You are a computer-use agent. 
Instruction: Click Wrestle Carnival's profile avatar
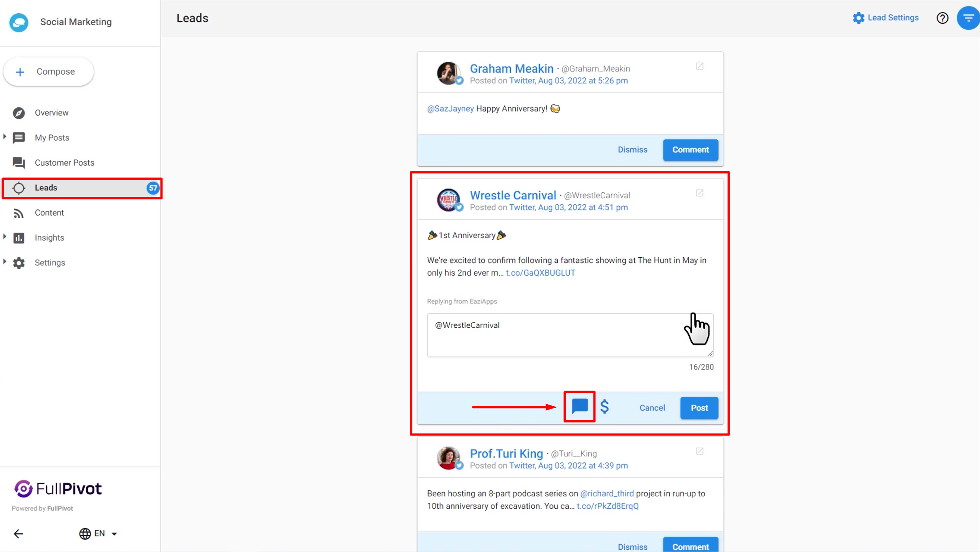click(x=449, y=200)
